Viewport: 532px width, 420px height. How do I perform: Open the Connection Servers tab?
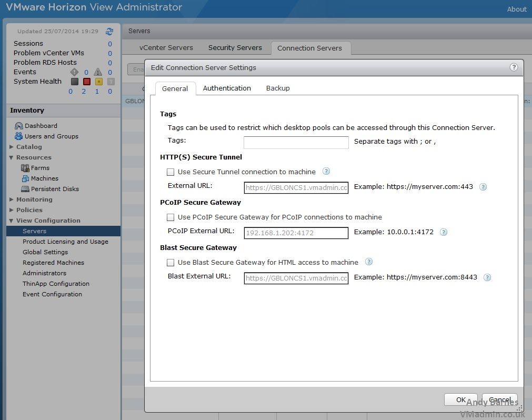point(310,48)
